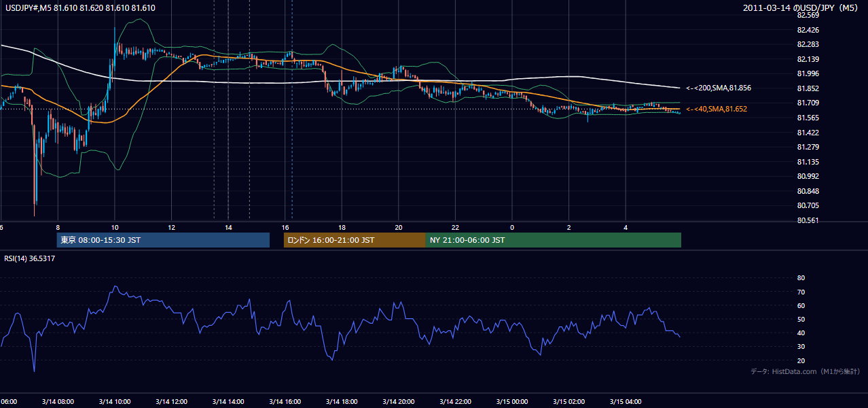Click RSI scale value 70

(x=801, y=292)
